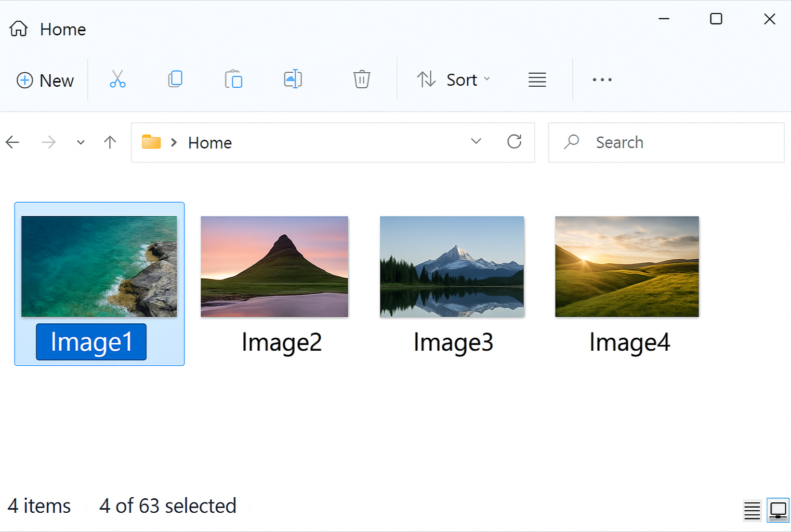Paste items with the clipboard icon
The width and height of the screenshot is (791, 532).
coord(233,79)
